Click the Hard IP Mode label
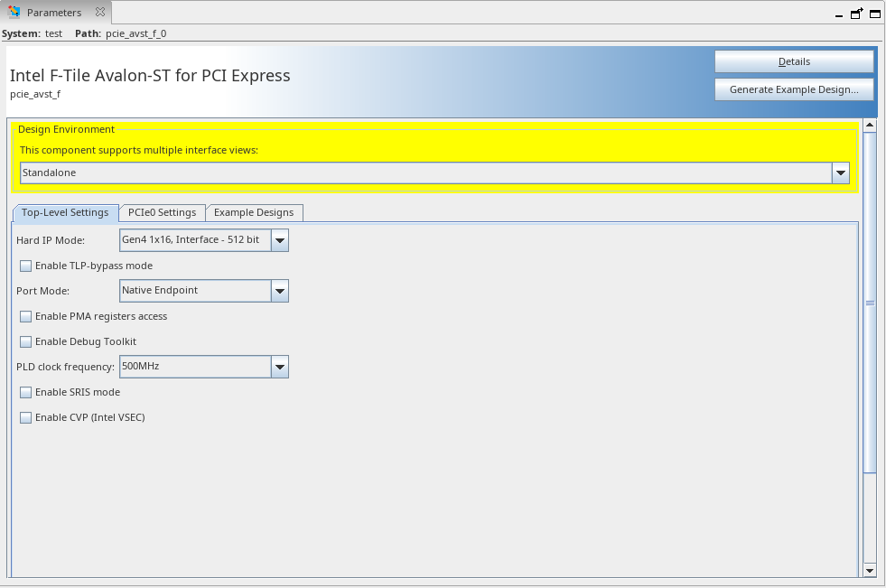 (x=51, y=240)
